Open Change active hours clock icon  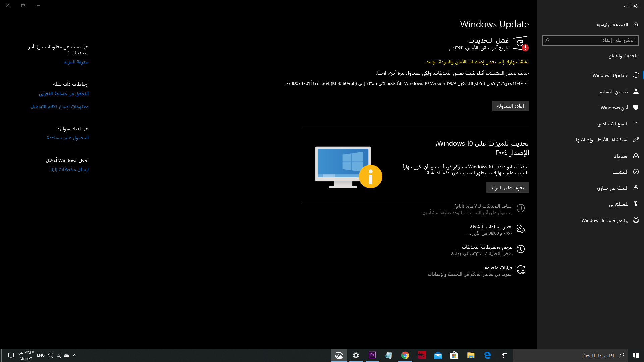520,229
